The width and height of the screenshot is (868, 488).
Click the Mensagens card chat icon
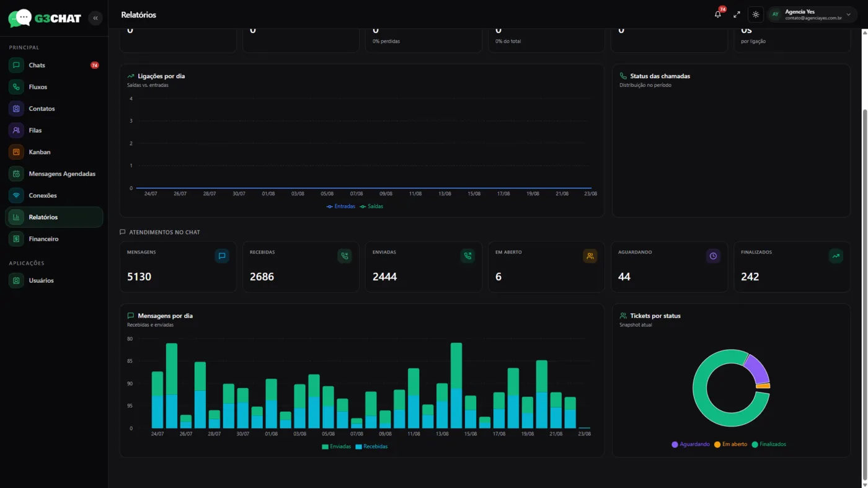[222, 256]
